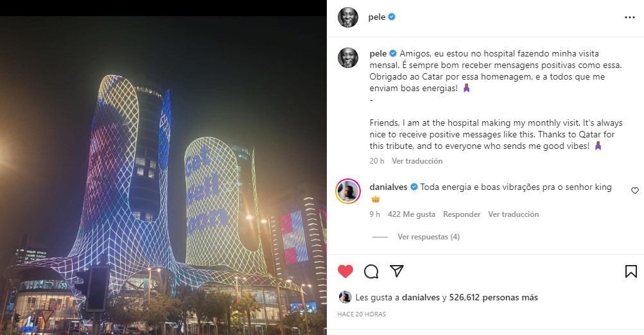
Task: Click danialves username in the comment
Action: 388,187
